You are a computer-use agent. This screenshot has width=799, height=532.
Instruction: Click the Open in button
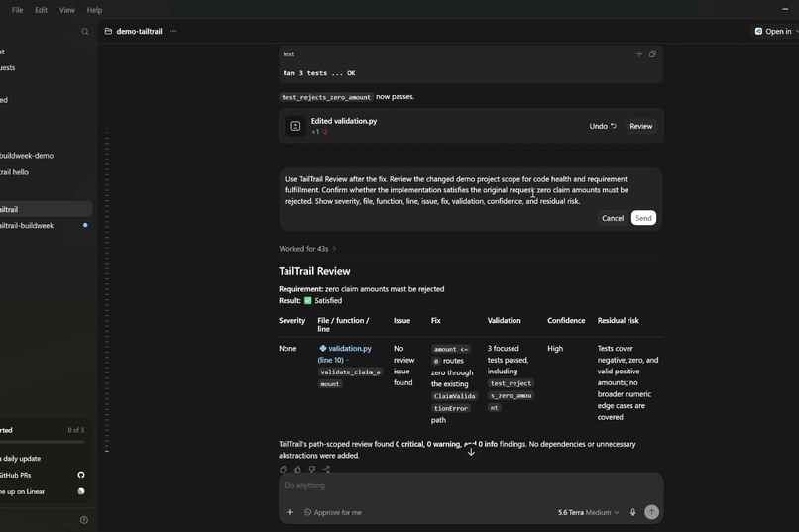click(x=775, y=31)
